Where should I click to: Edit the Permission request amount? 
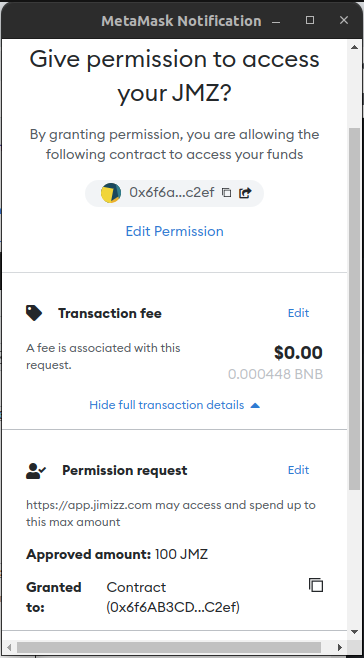[x=299, y=470]
